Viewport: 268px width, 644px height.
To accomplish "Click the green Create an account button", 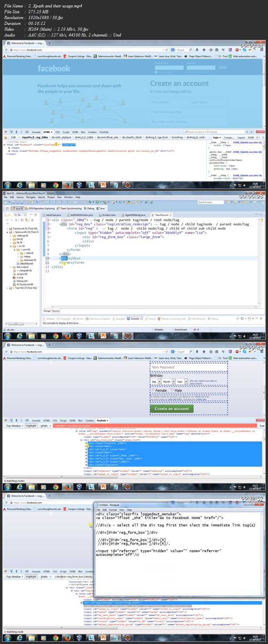I will [x=172, y=409].
